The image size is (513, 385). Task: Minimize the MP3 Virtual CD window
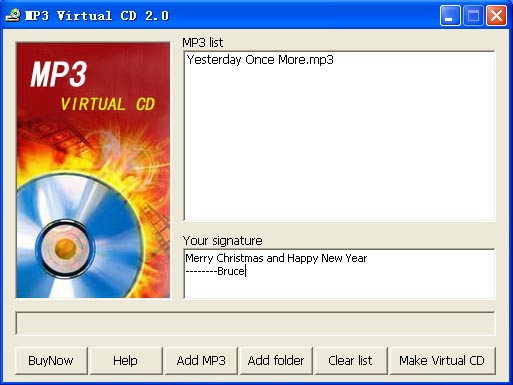pos(450,15)
